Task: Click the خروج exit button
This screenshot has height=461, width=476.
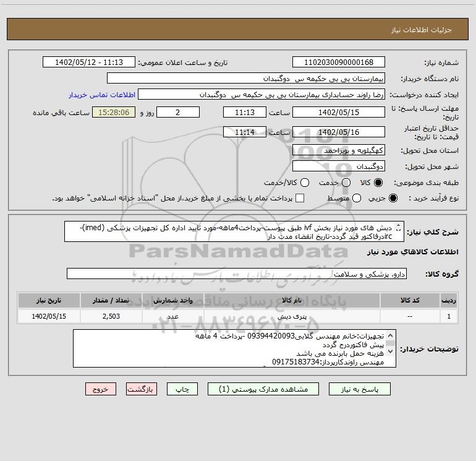Action: [101, 389]
